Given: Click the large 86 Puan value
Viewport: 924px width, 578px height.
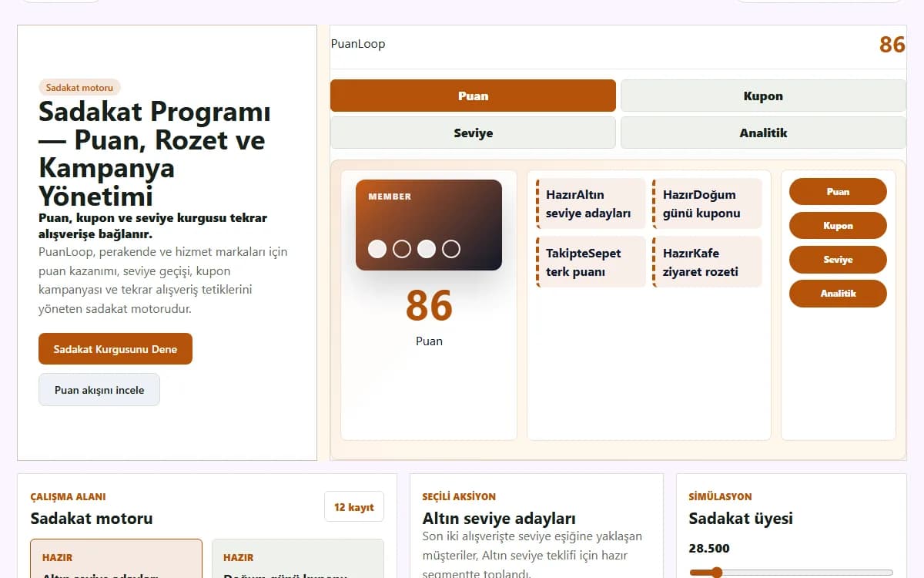Looking at the screenshot, I should pyautogui.click(x=429, y=305).
